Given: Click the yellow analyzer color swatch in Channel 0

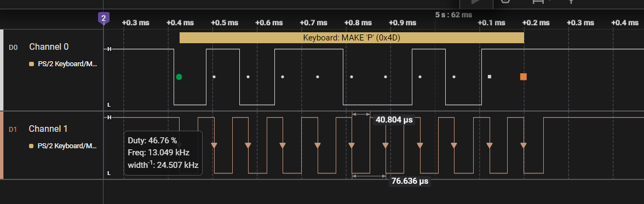Looking at the screenshot, I should coord(32,64).
